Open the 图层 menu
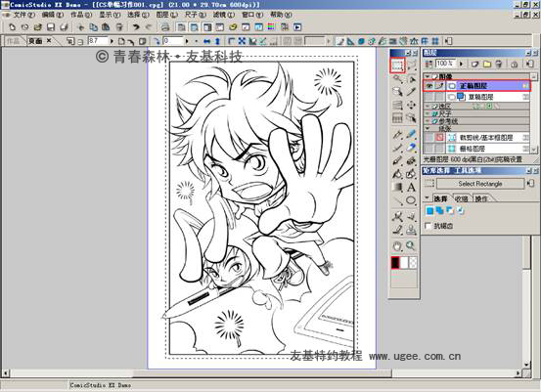541x392 pixels. pos(167,15)
